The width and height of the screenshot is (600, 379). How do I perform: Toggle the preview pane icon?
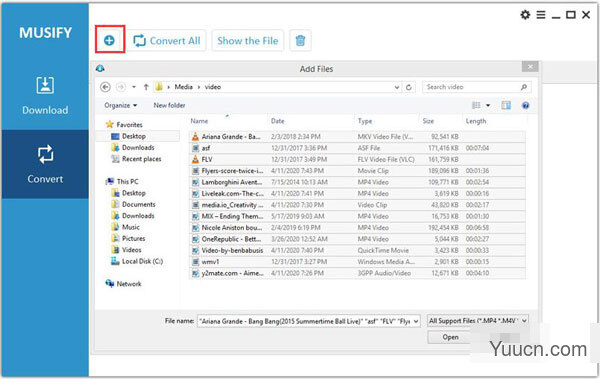click(506, 105)
